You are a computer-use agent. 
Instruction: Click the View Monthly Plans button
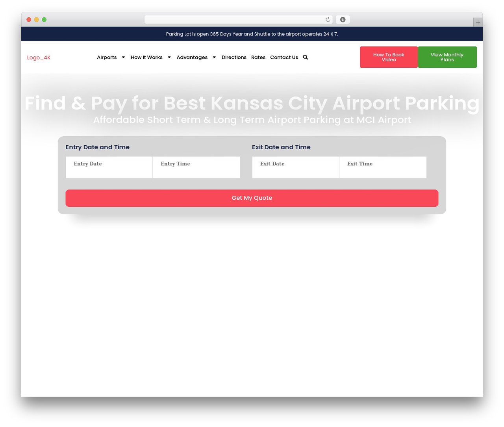pyautogui.click(x=447, y=57)
